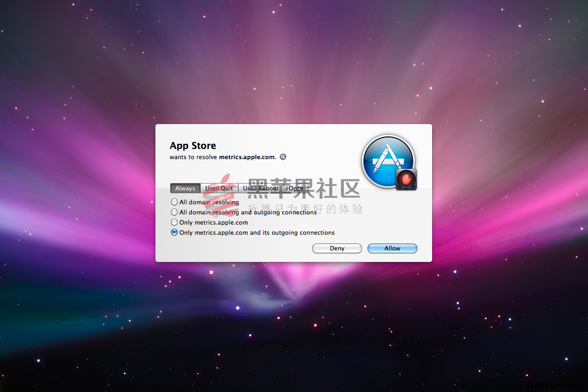The height and width of the screenshot is (392, 588).
Task: Select the Always duration segment
Action: pos(185,188)
